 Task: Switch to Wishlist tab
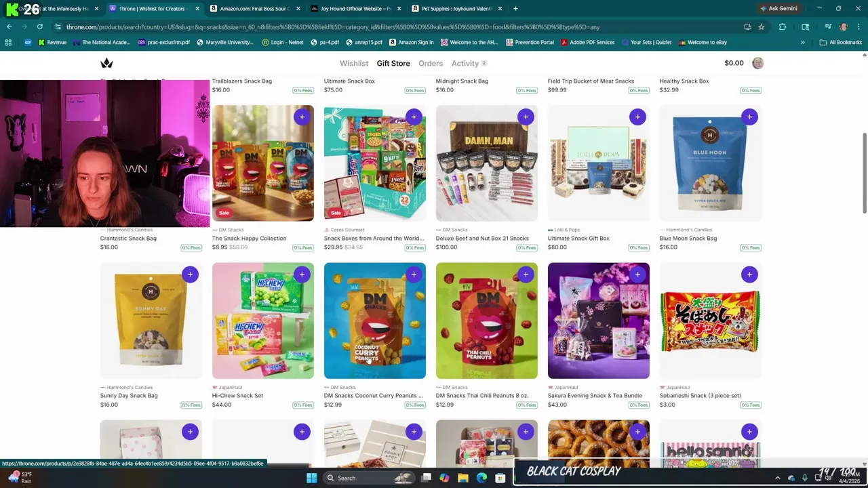[x=354, y=63]
